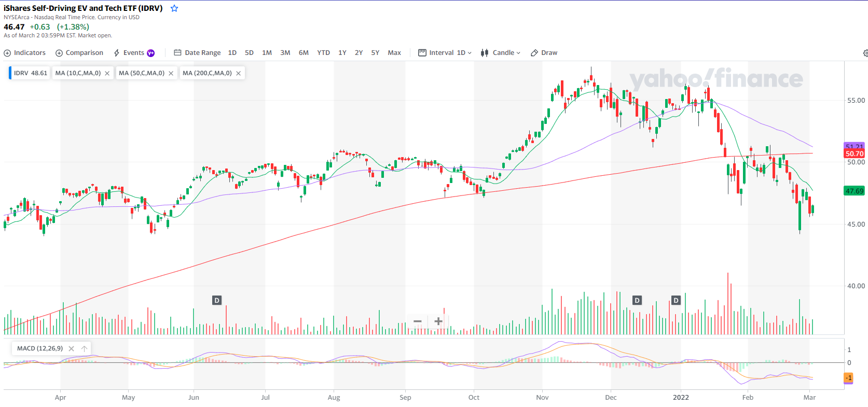Select the YTD date range
868x407 pixels.
click(323, 53)
